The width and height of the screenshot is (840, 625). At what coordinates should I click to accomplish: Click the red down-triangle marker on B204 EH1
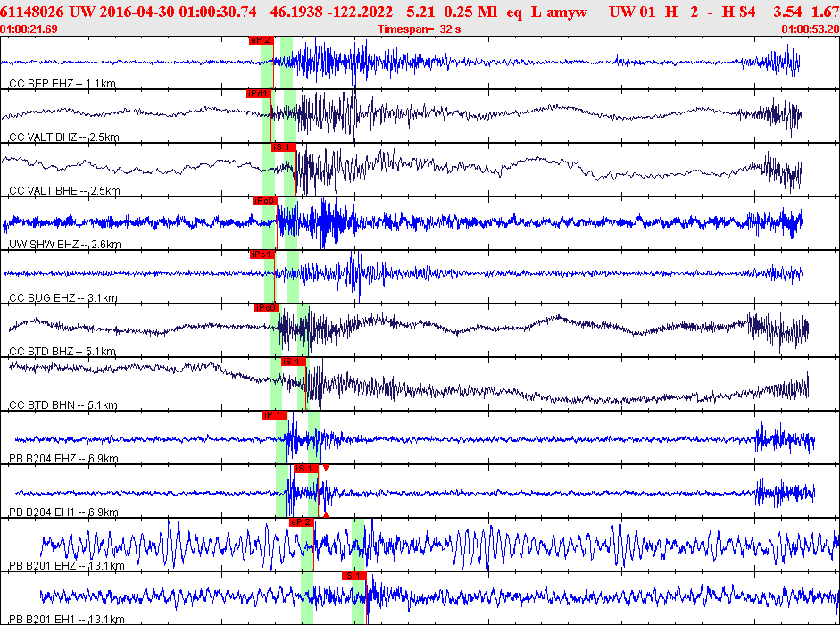pos(326,469)
